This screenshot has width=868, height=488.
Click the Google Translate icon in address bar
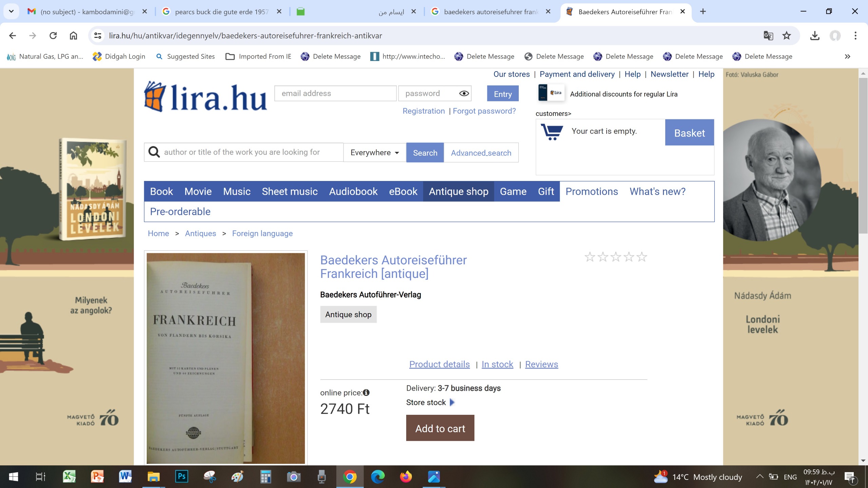768,36
